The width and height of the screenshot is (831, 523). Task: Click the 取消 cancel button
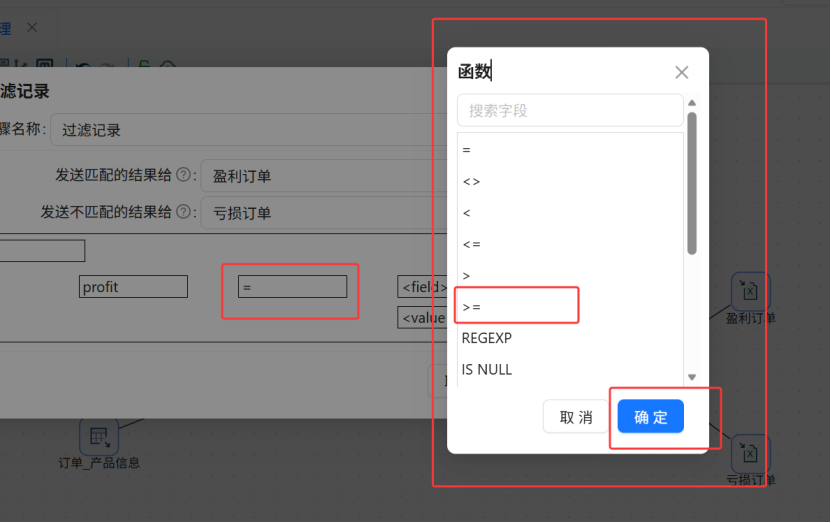pyautogui.click(x=576, y=416)
